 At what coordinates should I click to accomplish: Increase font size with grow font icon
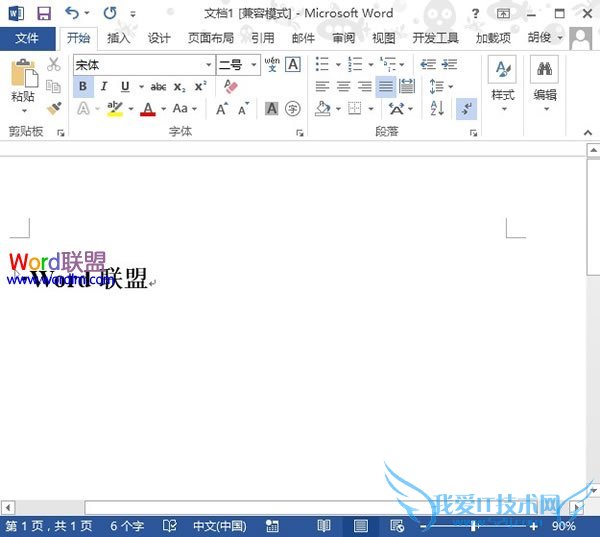[x=222, y=109]
